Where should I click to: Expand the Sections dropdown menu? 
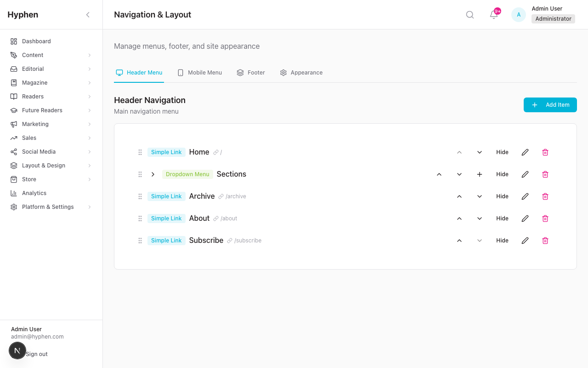153,174
